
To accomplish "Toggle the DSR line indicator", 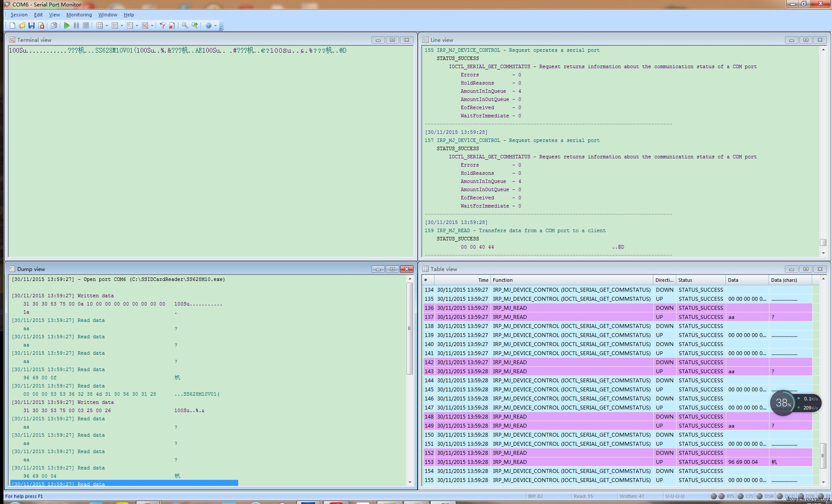I will click(760, 496).
